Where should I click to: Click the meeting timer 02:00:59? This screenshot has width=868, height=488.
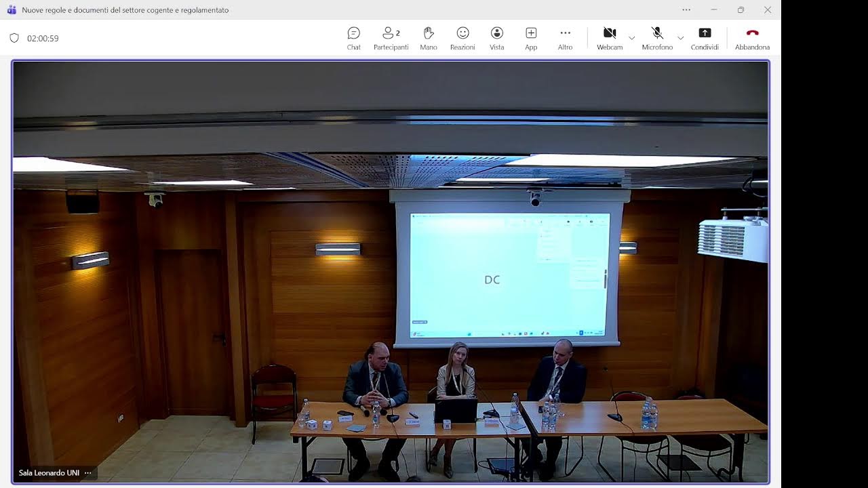click(43, 39)
